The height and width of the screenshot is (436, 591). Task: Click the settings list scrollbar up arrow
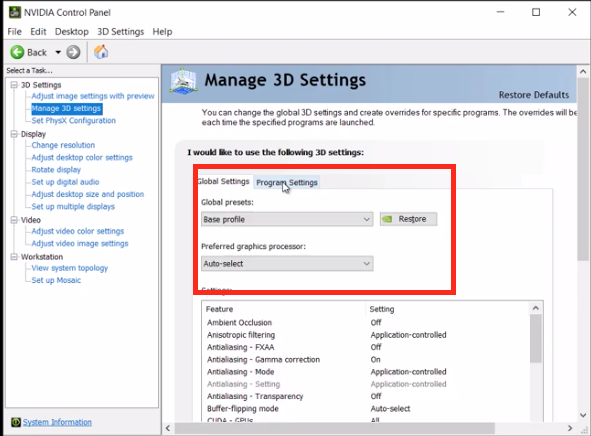pos(536,308)
